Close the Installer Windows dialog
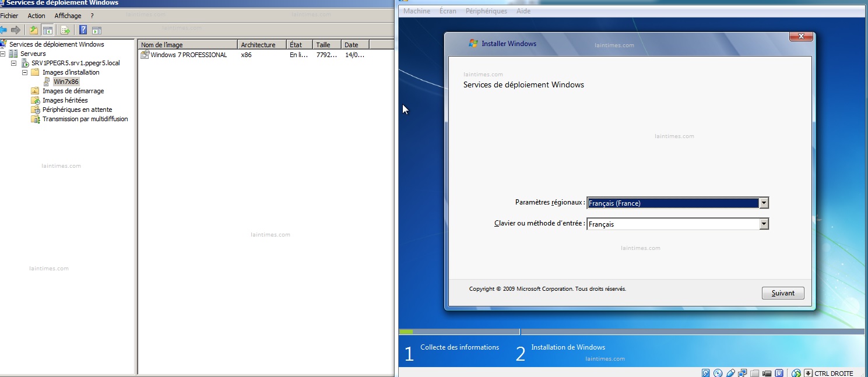This screenshot has width=868, height=377. click(x=801, y=36)
